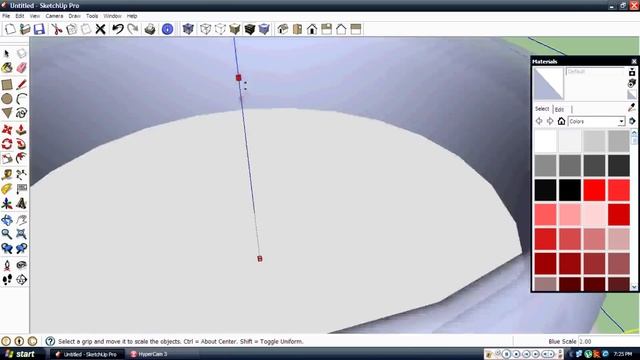Pick the white color swatch
This screenshot has width=640, height=360.
tap(545, 141)
